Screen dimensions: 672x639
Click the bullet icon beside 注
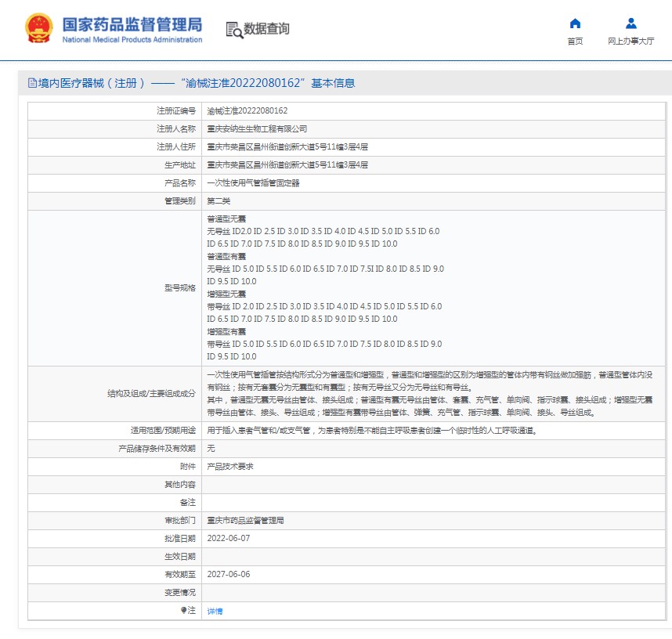(x=183, y=610)
